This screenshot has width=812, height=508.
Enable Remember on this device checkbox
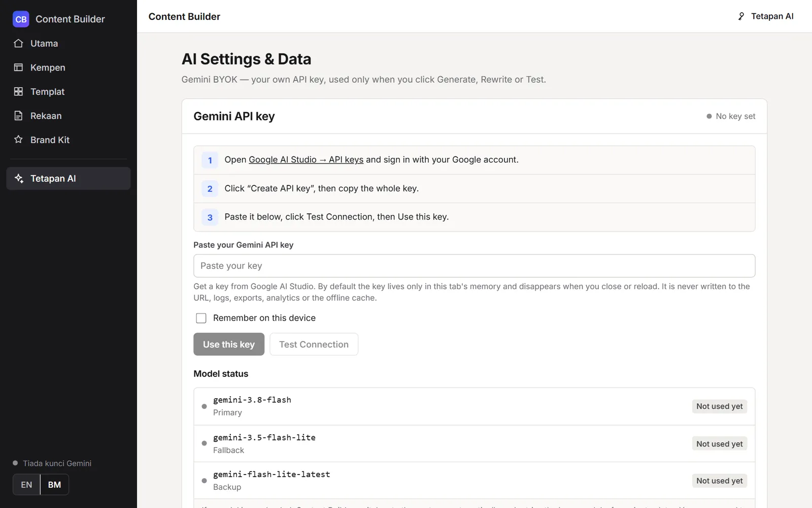[201, 318]
